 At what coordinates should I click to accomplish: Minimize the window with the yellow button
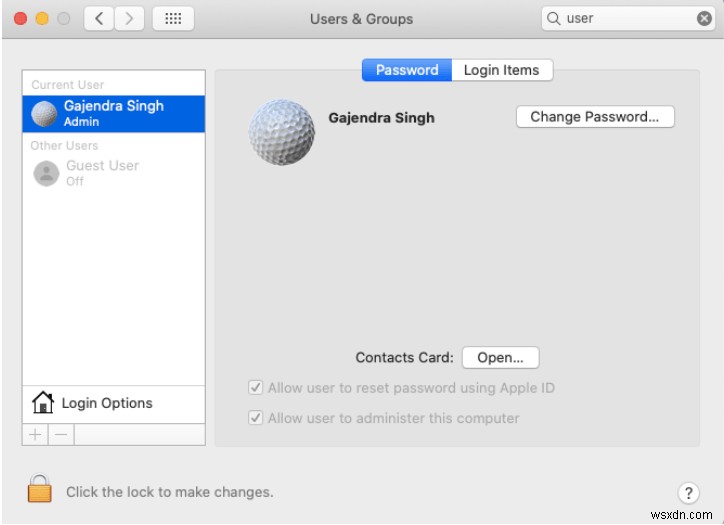(x=42, y=18)
